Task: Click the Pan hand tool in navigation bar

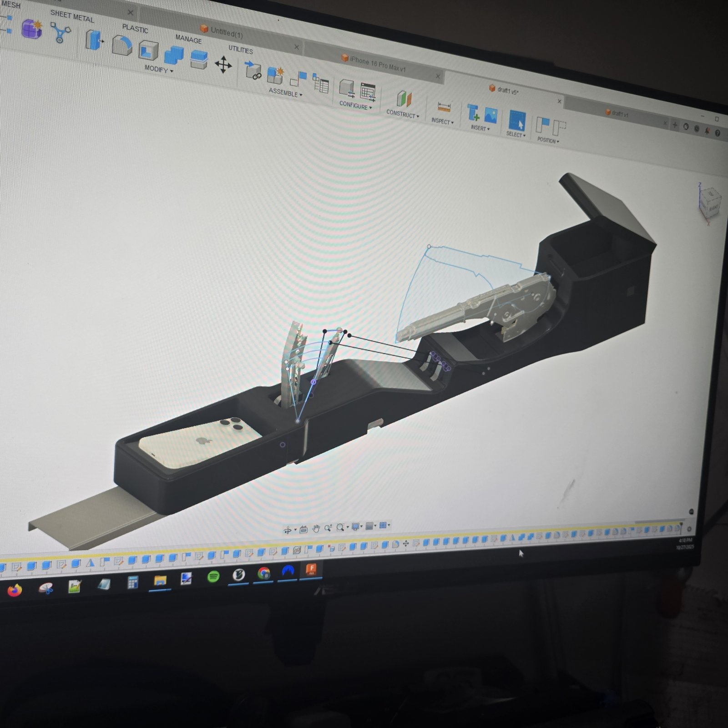Action: 316,528
